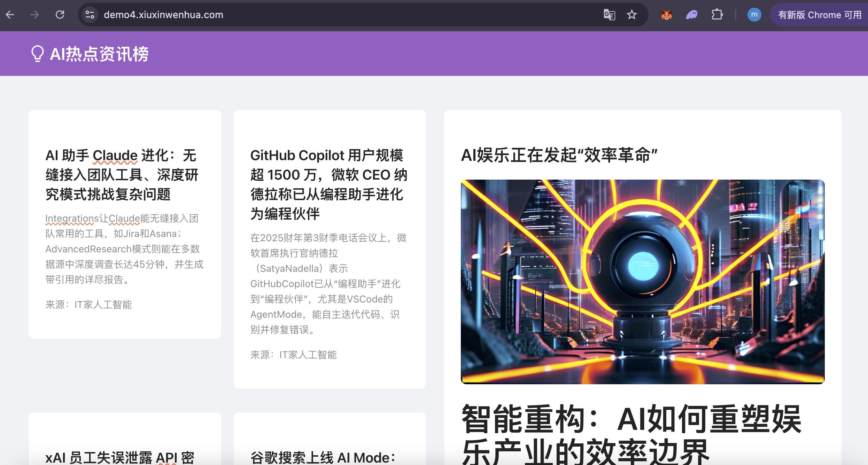
Task: Open the '谷歌搜索上线 AI Mode' article
Action: pos(323,457)
